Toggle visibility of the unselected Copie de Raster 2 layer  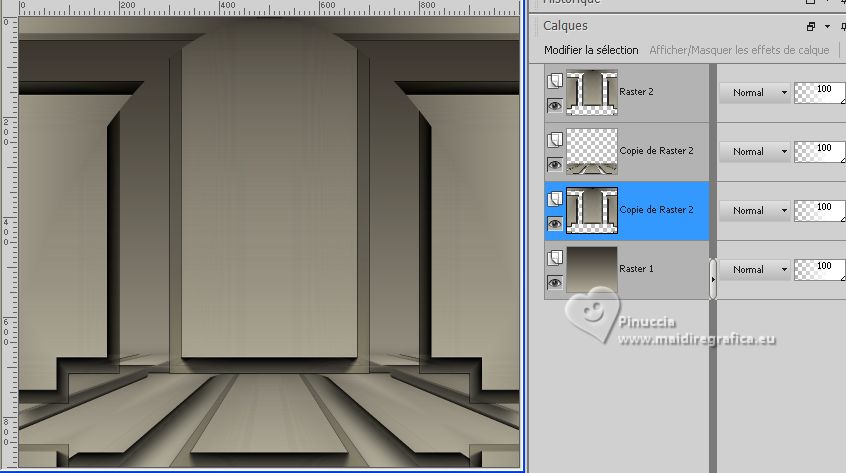click(x=555, y=164)
